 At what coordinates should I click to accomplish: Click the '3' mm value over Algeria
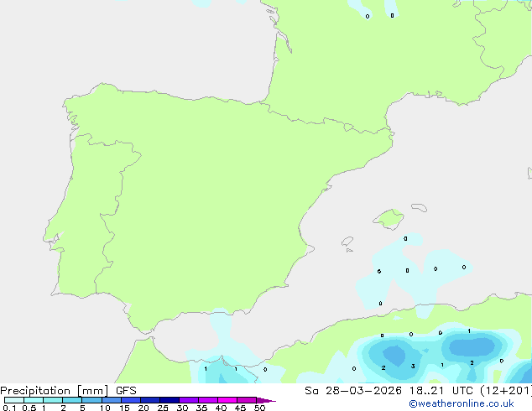413,367
